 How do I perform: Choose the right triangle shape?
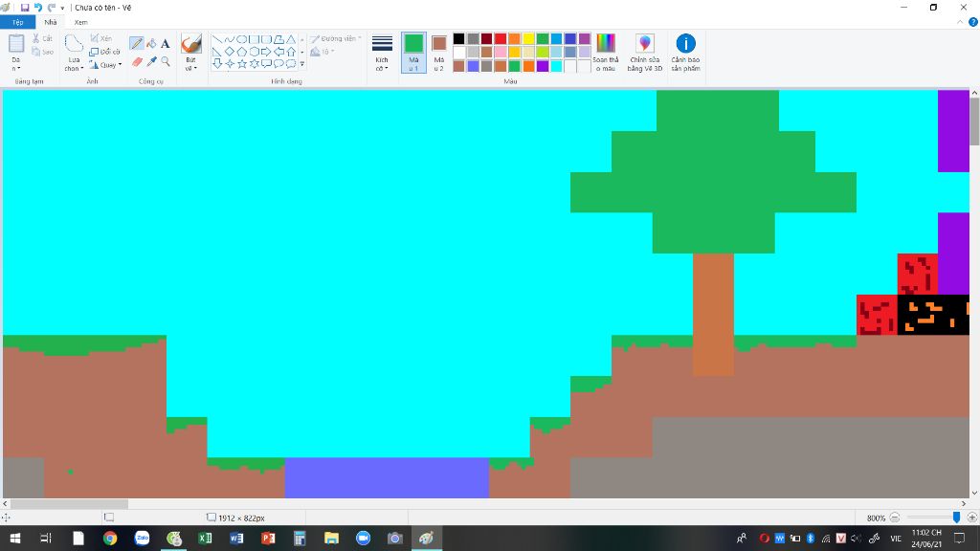217,52
